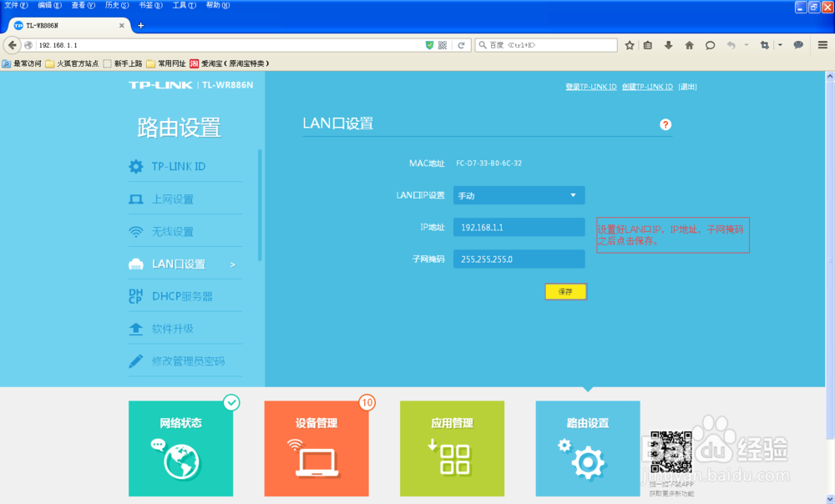Reload the page with refresh icon
Viewport: 835px width, 504px height.
461,45
